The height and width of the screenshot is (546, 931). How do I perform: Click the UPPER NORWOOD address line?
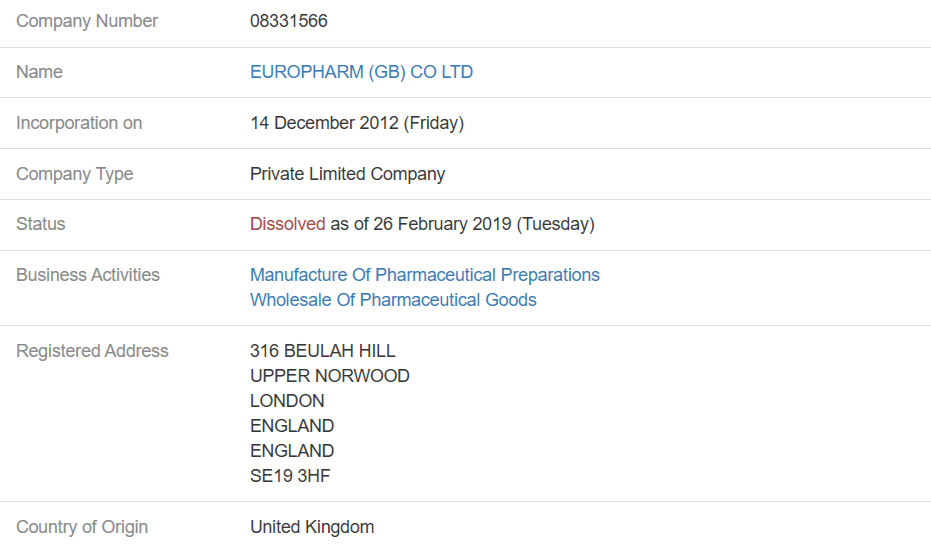329,376
